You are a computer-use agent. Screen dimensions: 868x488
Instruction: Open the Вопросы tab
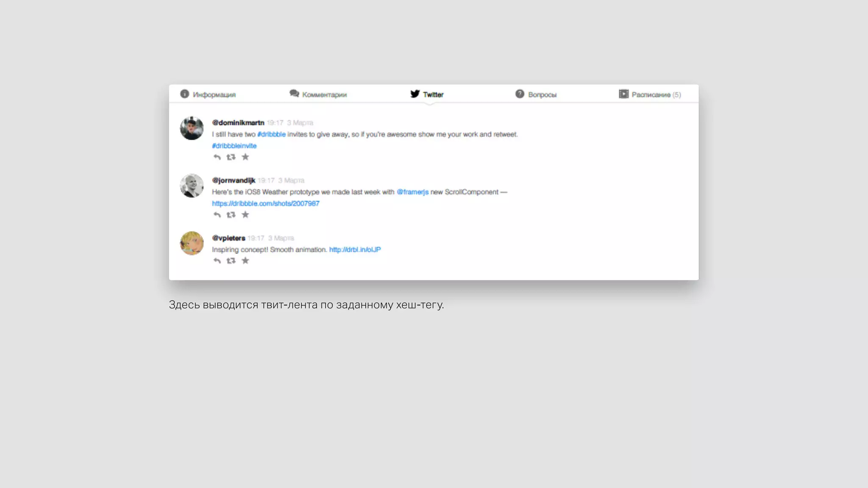click(536, 94)
